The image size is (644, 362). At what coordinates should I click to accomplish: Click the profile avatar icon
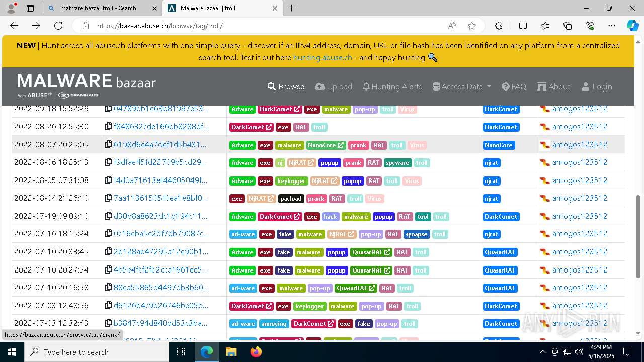[x=11, y=8]
